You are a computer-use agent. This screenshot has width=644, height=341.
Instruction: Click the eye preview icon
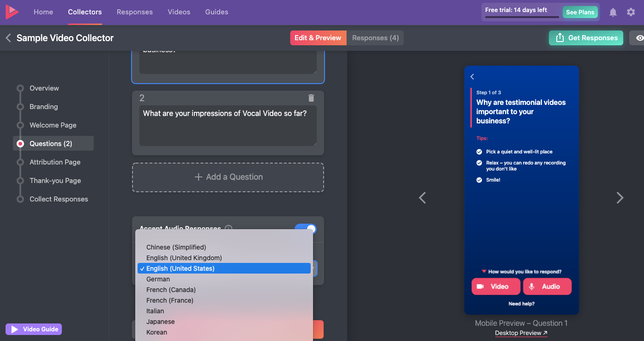[x=639, y=38]
